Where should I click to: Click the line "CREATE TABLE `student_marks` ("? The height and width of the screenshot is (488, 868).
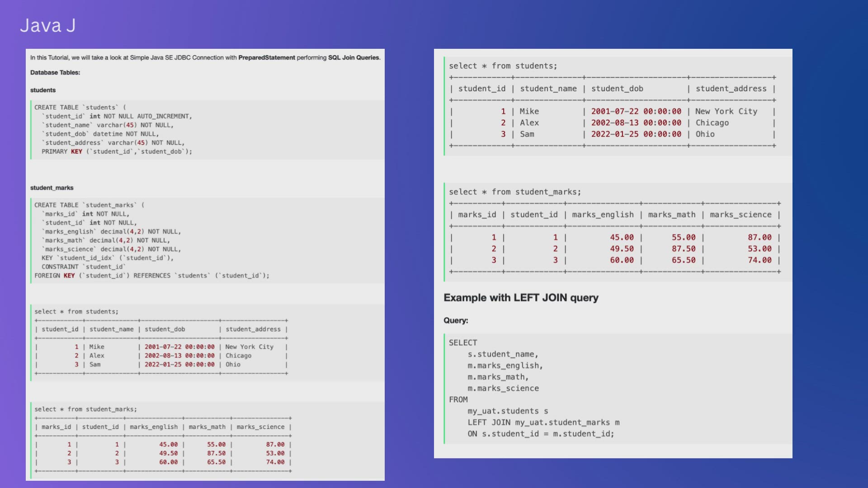pos(90,205)
